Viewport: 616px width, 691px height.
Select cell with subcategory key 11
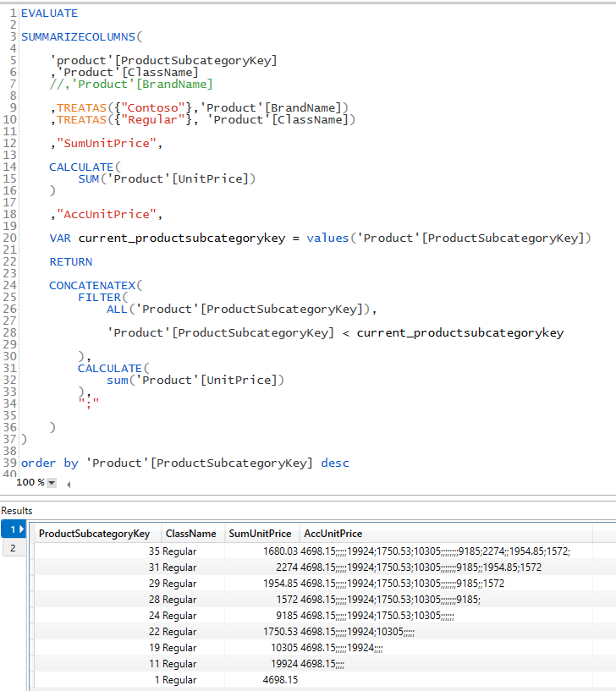coord(98,664)
